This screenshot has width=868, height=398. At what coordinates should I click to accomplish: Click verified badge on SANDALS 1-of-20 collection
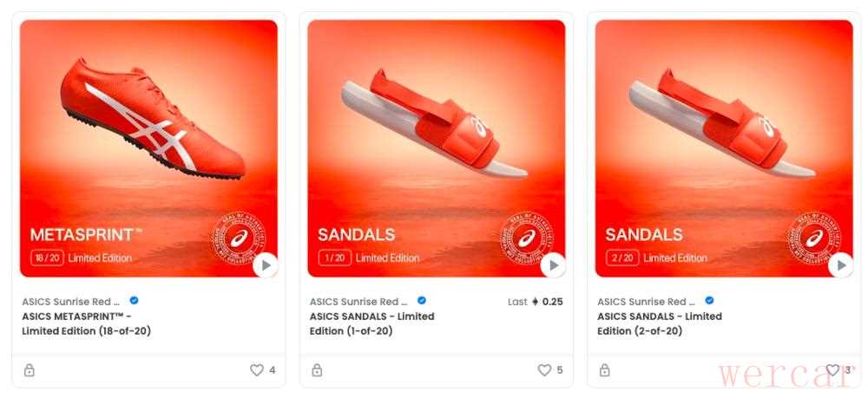tap(421, 301)
